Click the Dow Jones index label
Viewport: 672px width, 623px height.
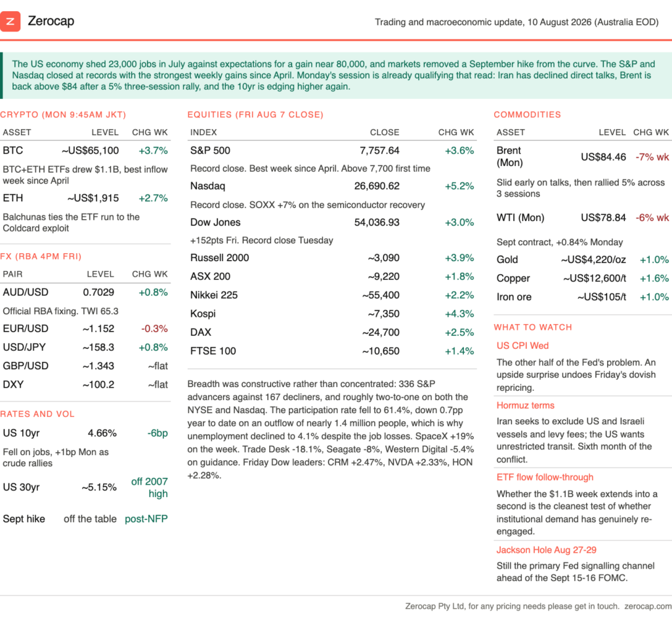pos(215,223)
